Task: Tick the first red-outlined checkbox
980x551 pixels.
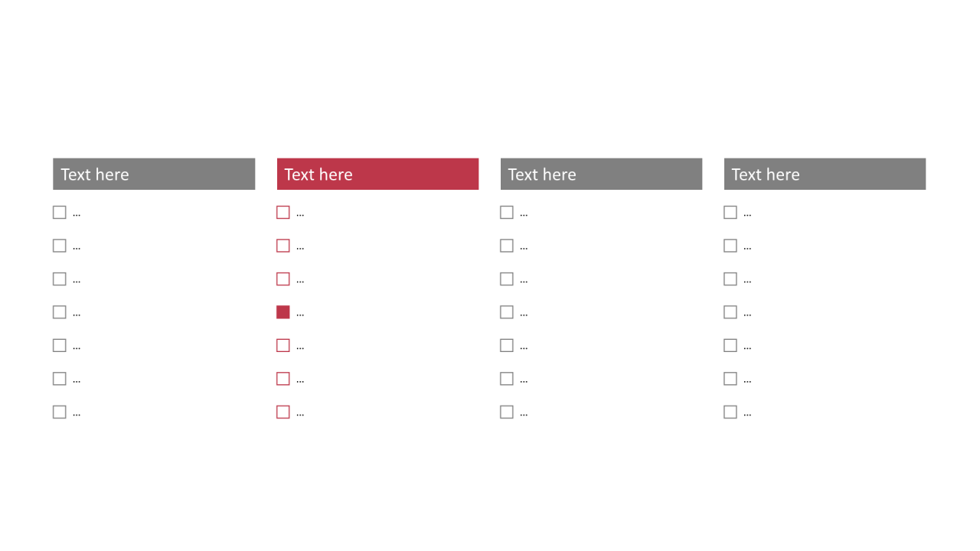Action: click(x=283, y=213)
